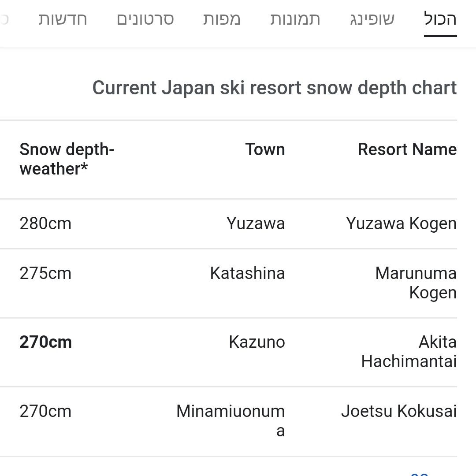Click the snow depth chart heading
Viewport: 476px width, 476px height.
[274, 88]
